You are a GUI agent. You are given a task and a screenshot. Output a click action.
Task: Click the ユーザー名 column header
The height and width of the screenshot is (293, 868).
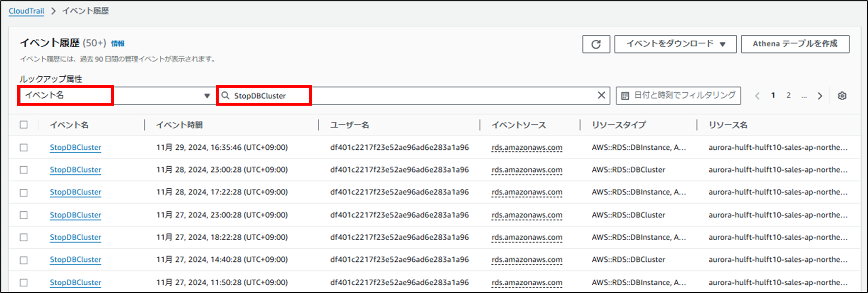(349, 125)
